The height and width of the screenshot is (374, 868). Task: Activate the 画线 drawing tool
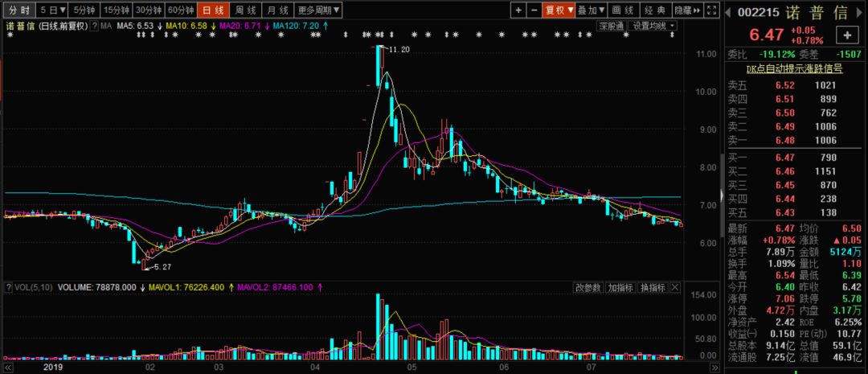tap(624, 10)
